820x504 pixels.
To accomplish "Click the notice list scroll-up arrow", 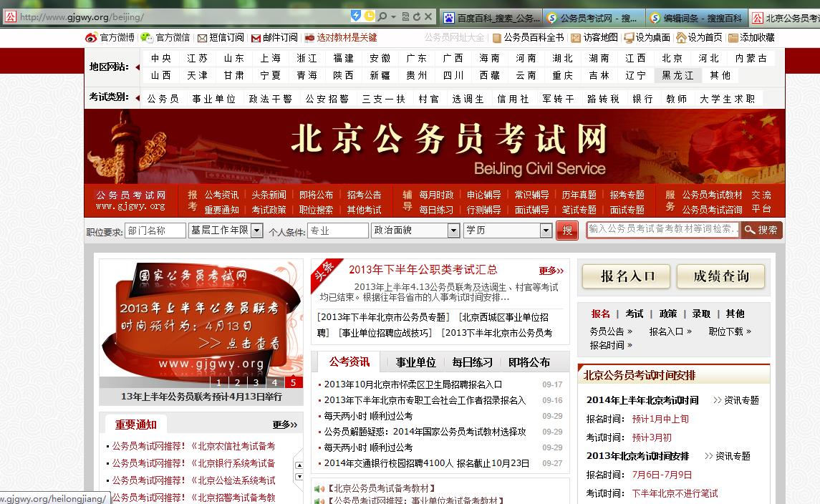I will [x=299, y=465].
